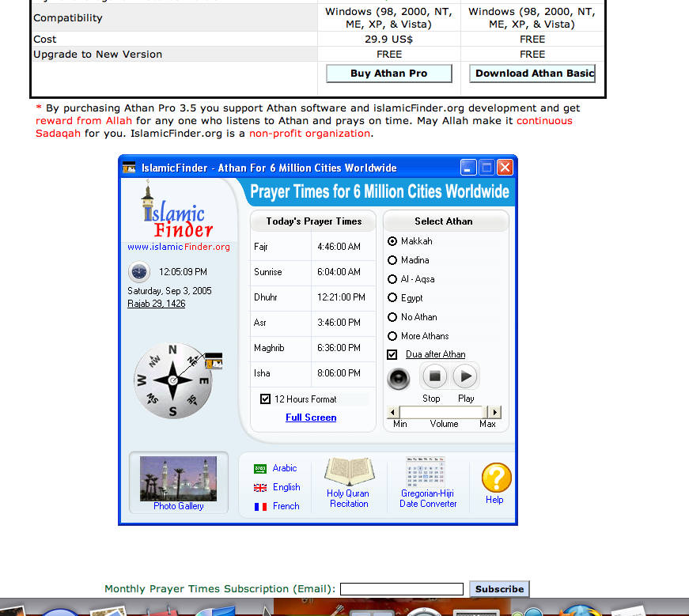Open the Holy Quran book icon
This screenshot has height=616, width=689.
350,471
